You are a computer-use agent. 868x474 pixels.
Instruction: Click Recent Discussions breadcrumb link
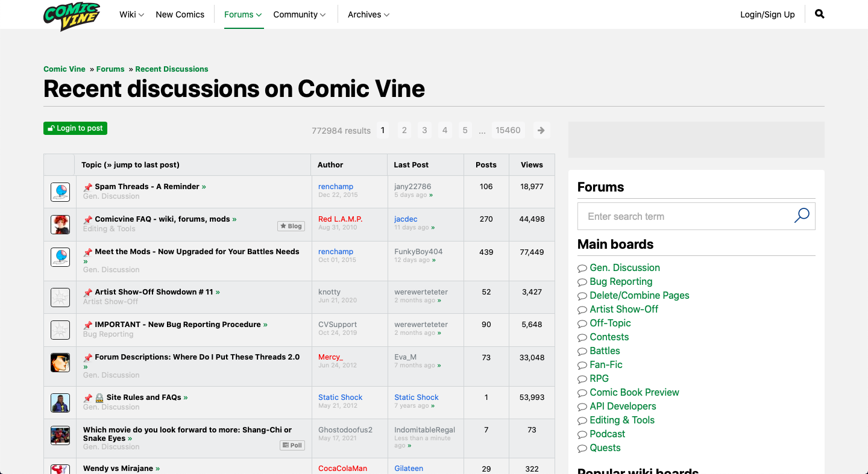[x=172, y=69]
